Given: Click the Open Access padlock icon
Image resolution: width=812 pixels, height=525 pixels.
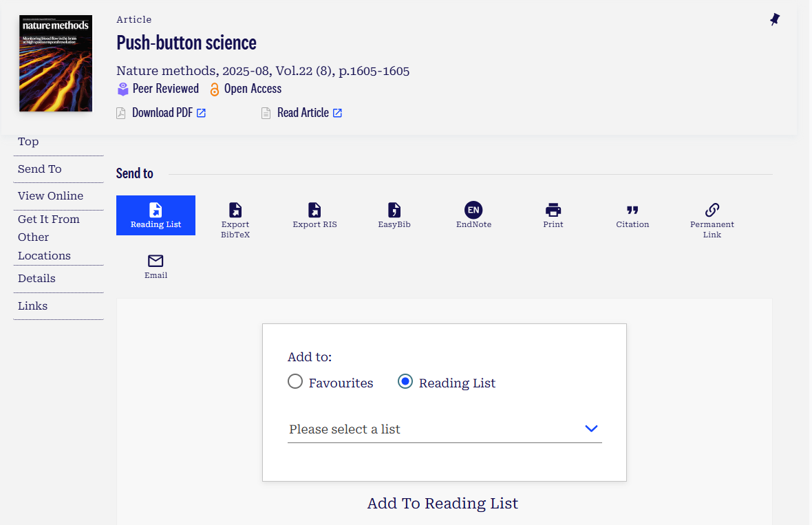Looking at the screenshot, I should click(x=215, y=89).
